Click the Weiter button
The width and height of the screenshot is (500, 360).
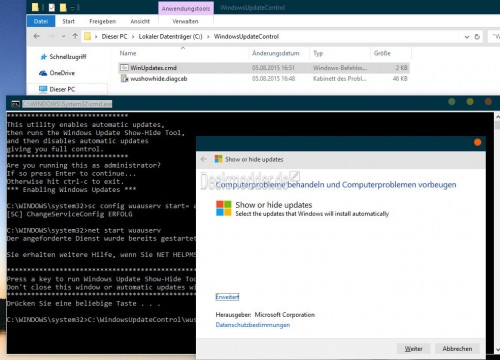click(x=413, y=349)
